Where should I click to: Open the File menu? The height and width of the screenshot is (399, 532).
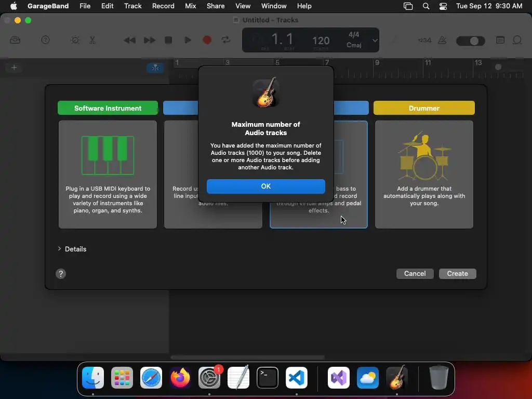click(x=85, y=6)
